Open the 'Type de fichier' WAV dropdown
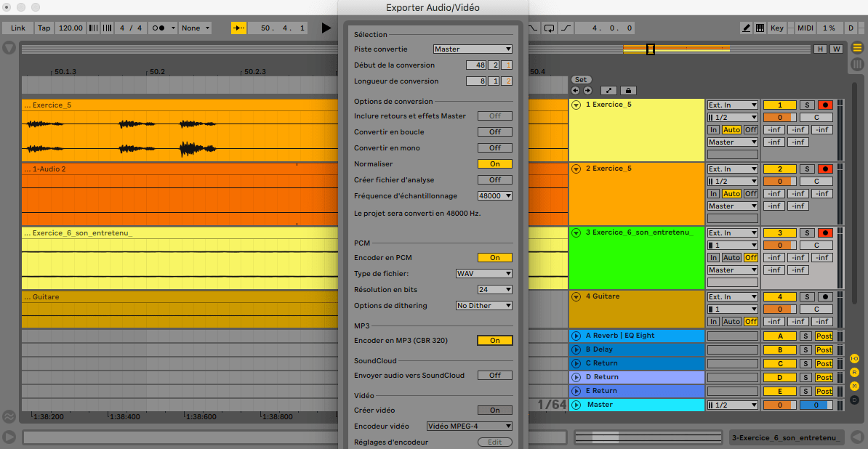The height and width of the screenshot is (449, 868). (483, 273)
